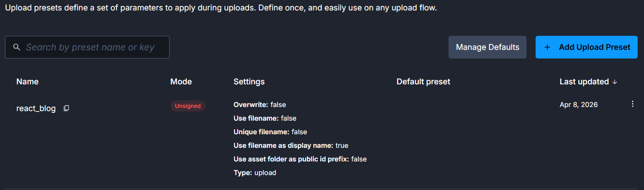
Task: Click the plus icon on Add Upload Preset
Action: click(547, 47)
